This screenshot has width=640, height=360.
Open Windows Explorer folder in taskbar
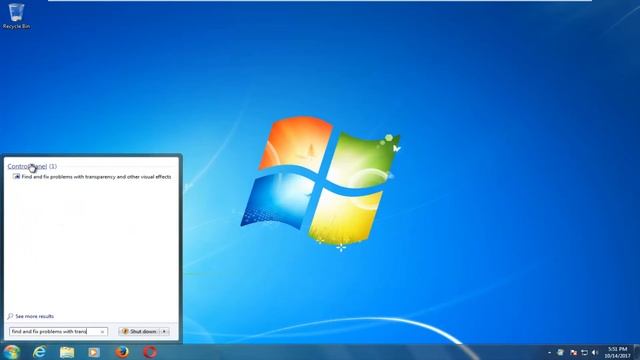67,352
